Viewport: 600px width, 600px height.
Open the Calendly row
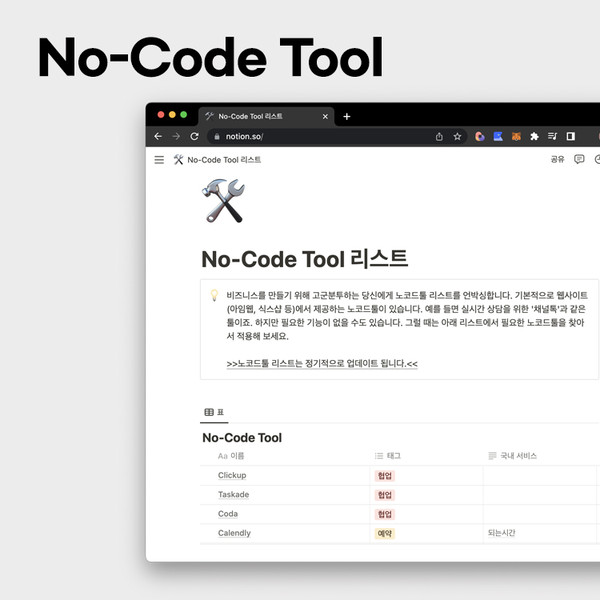pos(234,533)
